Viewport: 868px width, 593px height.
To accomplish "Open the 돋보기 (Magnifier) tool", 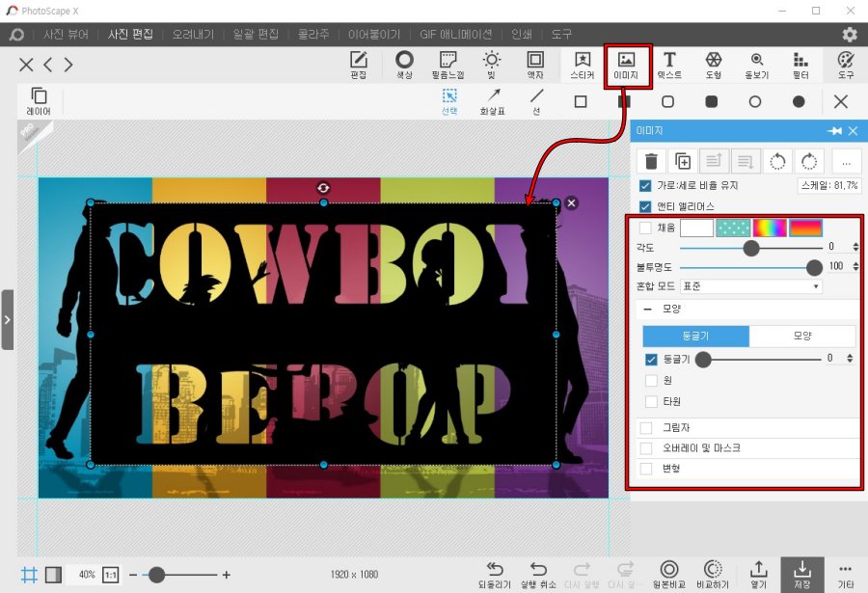I will [x=757, y=65].
